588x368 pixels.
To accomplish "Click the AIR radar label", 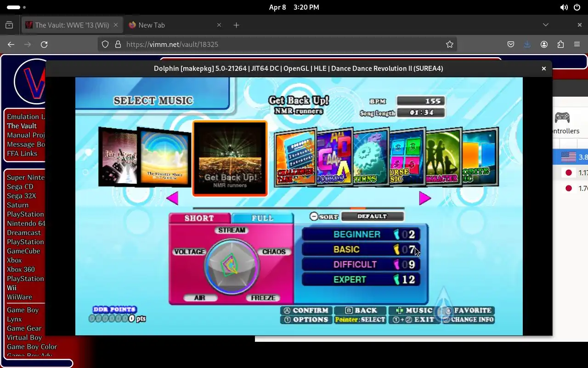I will 199,298.
